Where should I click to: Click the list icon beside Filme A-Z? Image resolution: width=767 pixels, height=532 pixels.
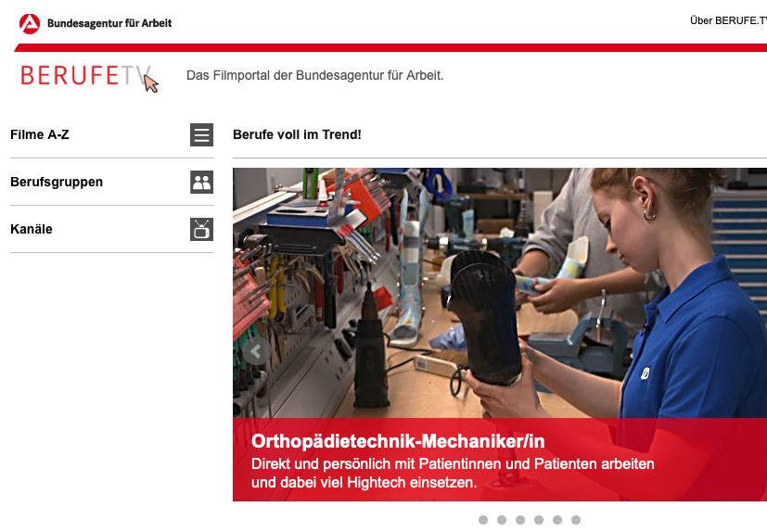(201, 134)
